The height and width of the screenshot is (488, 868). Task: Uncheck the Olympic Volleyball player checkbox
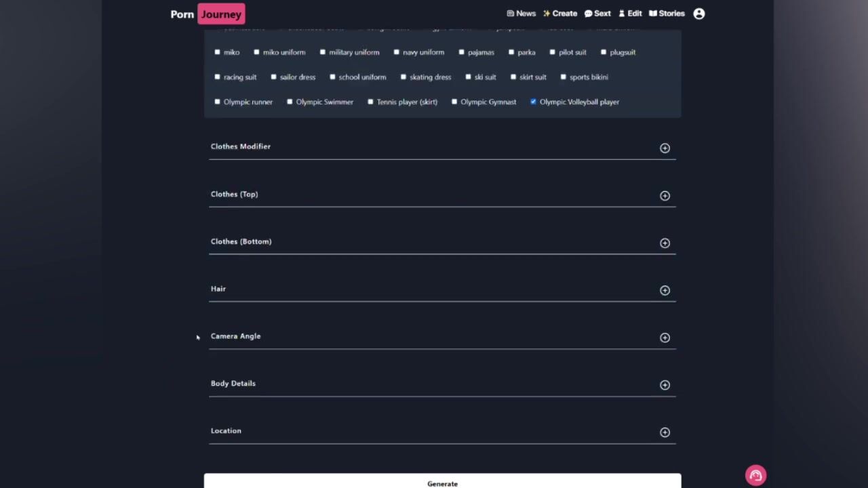534,102
